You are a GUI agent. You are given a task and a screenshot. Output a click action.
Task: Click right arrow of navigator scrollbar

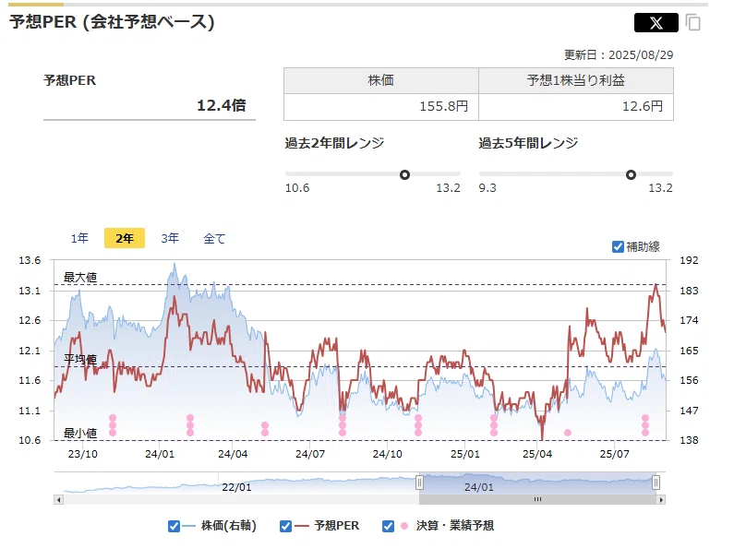(661, 500)
